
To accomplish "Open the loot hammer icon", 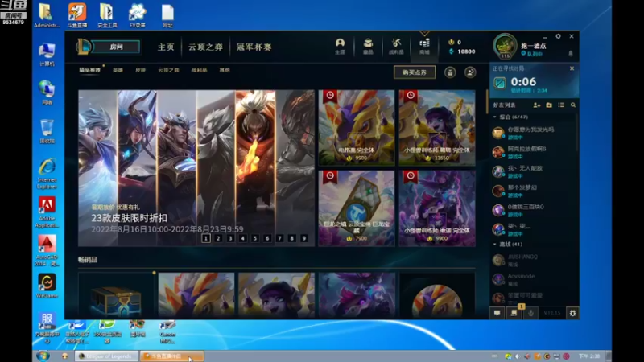I will tap(396, 46).
